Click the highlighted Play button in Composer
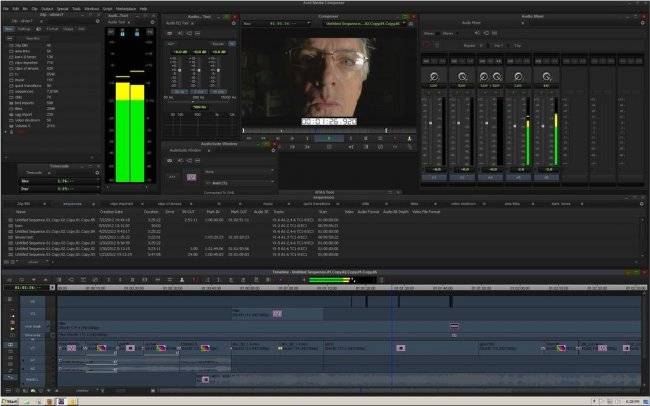The height and width of the screenshot is (406, 650). tap(329, 138)
